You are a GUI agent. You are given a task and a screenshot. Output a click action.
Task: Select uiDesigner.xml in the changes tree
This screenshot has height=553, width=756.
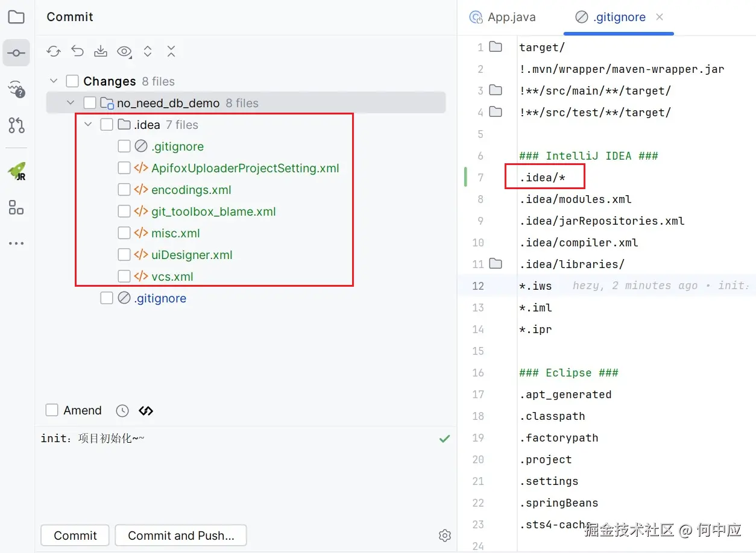[x=192, y=255]
